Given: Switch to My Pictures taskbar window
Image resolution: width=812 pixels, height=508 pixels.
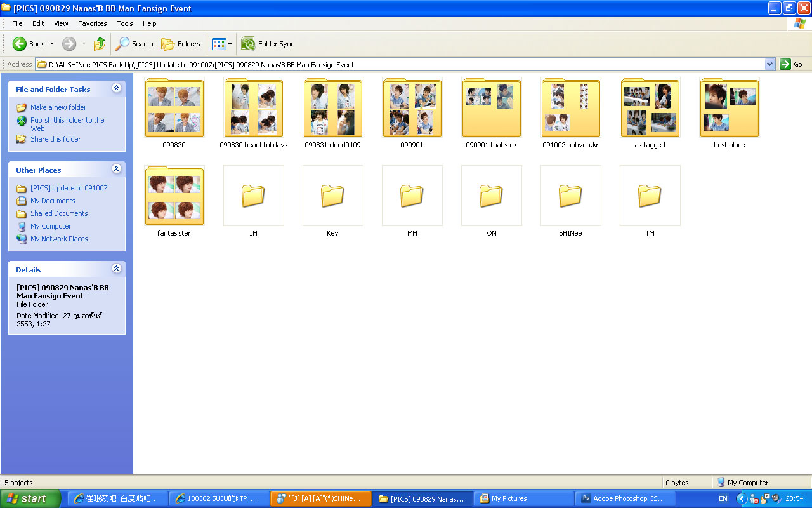Looking at the screenshot, I should pyautogui.click(x=523, y=498).
